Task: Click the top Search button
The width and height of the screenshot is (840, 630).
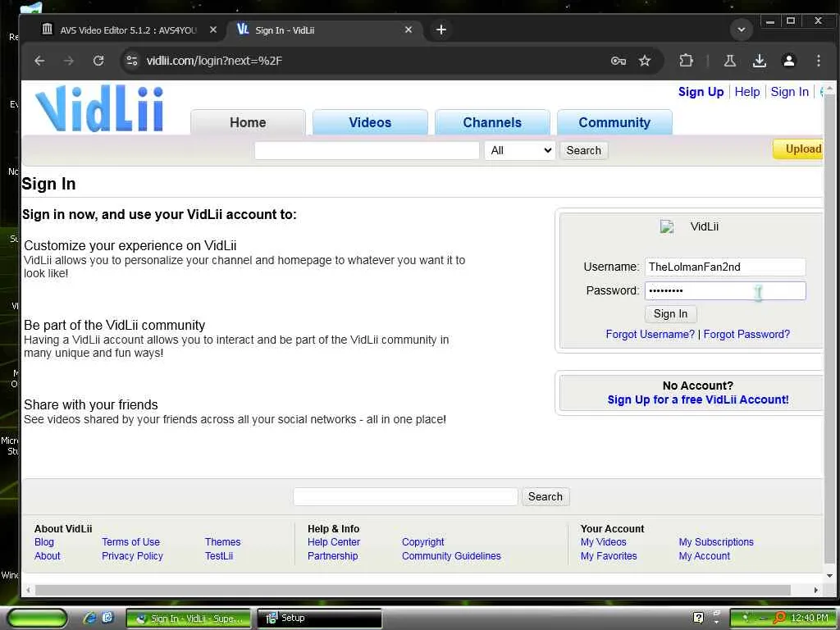Action: point(583,151)
